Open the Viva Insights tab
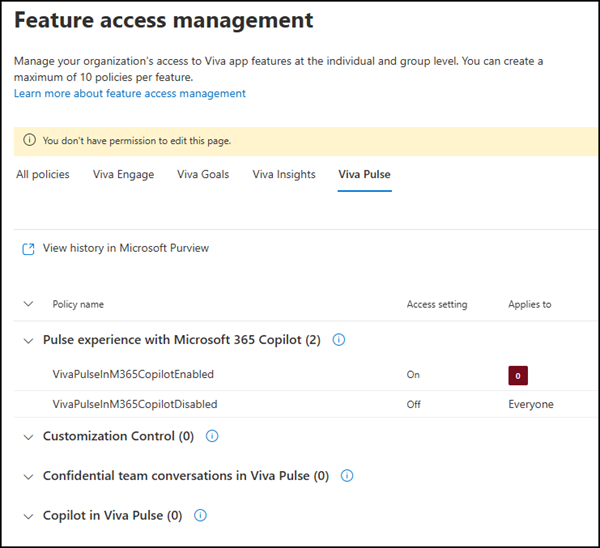Image resolution: width=600 pixels, height=548 pixels. point(284,175)
